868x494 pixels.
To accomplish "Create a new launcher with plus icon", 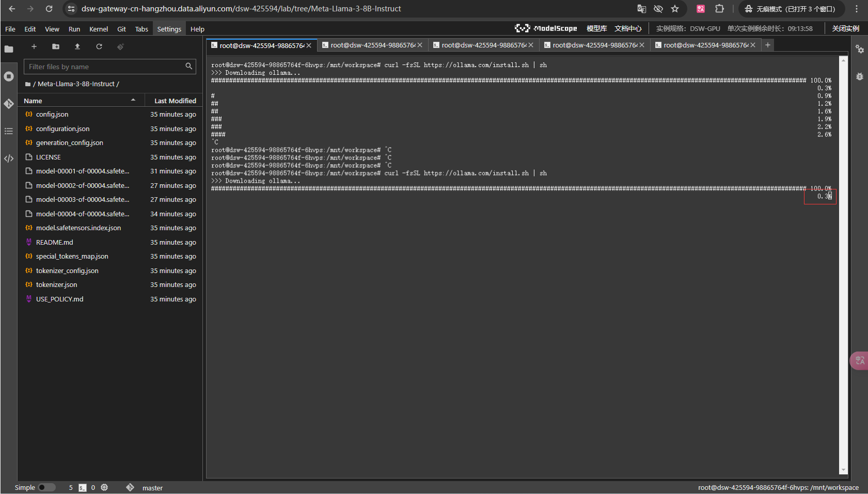I will tap(34, 46).
